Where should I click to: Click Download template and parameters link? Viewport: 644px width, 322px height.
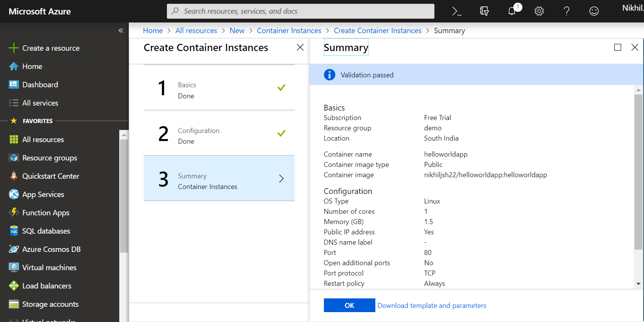(x=432, y=306)
